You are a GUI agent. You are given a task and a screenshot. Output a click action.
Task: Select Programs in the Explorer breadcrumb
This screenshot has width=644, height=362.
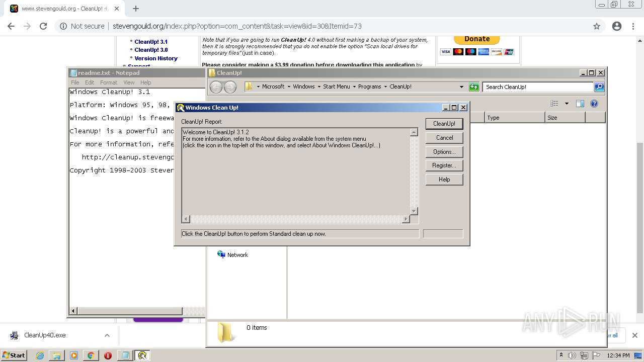370,86
